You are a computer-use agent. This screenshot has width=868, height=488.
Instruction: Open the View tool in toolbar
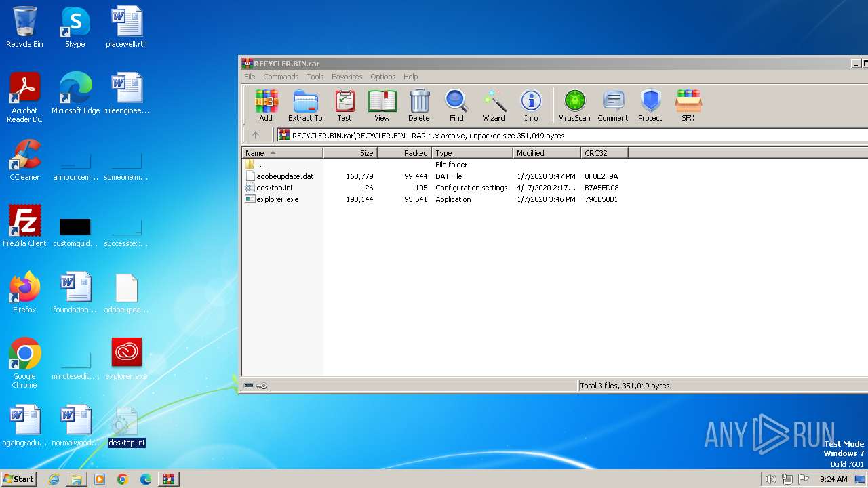(382, 106)
